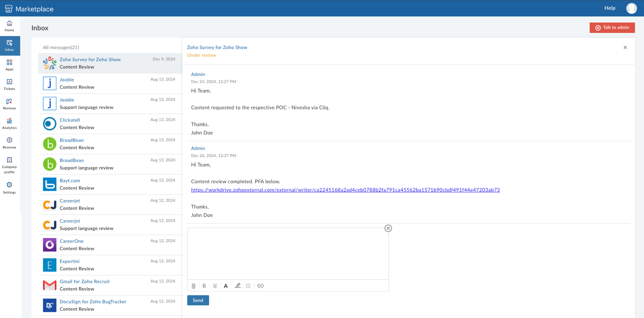Open Settings in the sidebar

(x=10, y=188)
